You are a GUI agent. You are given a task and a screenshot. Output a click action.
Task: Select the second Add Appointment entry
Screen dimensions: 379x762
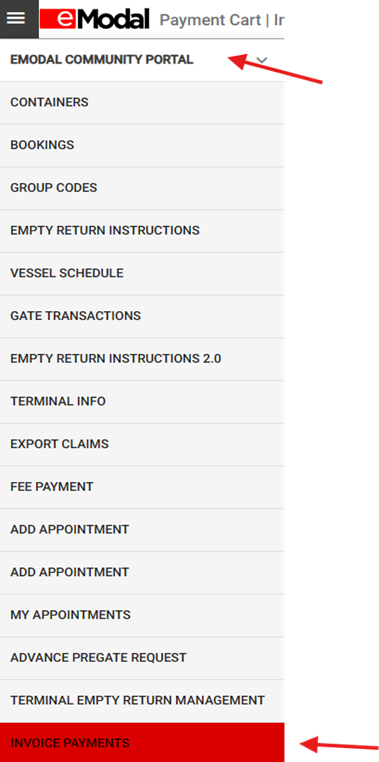click(x=142, y=573)
